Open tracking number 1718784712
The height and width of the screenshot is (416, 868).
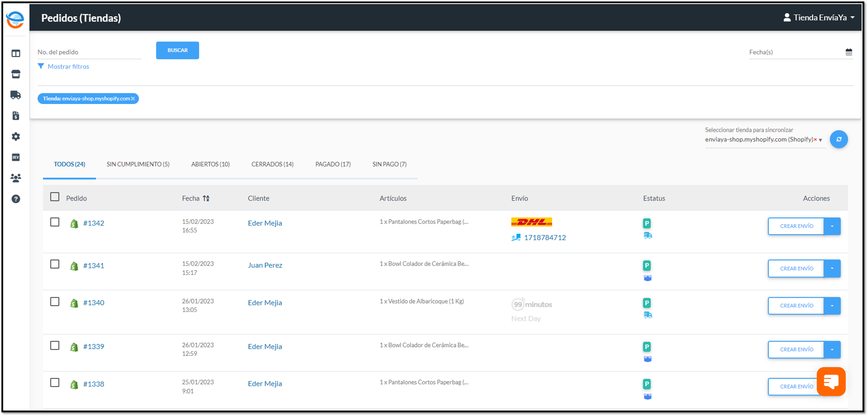click(x=545, y=238)
